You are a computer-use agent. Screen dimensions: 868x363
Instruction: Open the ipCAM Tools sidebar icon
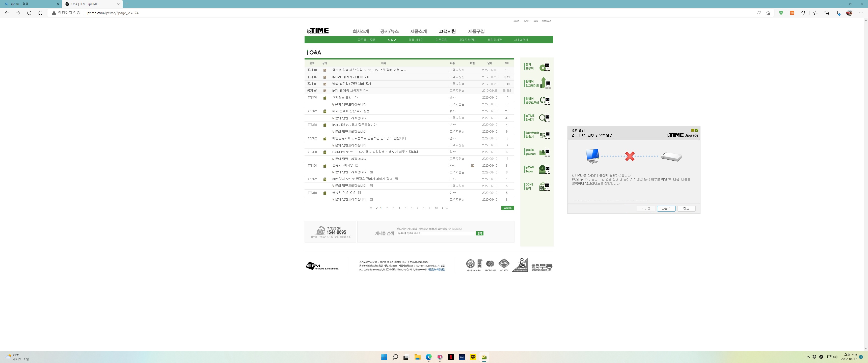[x=537, y=169]
